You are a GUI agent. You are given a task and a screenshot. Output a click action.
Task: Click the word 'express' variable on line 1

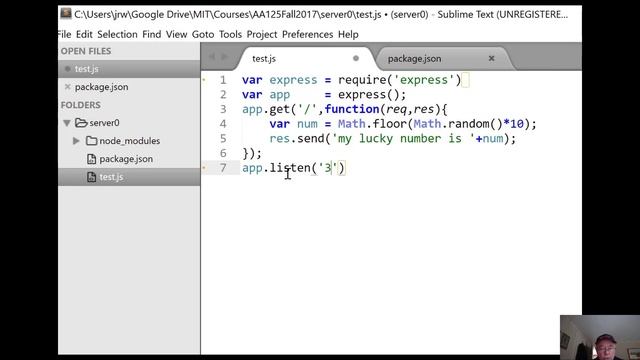coord(293,80)
